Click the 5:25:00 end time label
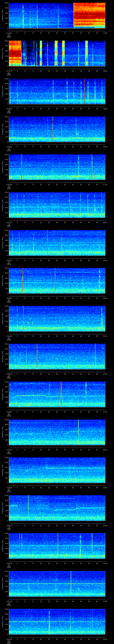The width and height of the screenshot is (114, 644). (x=105, y=336)
